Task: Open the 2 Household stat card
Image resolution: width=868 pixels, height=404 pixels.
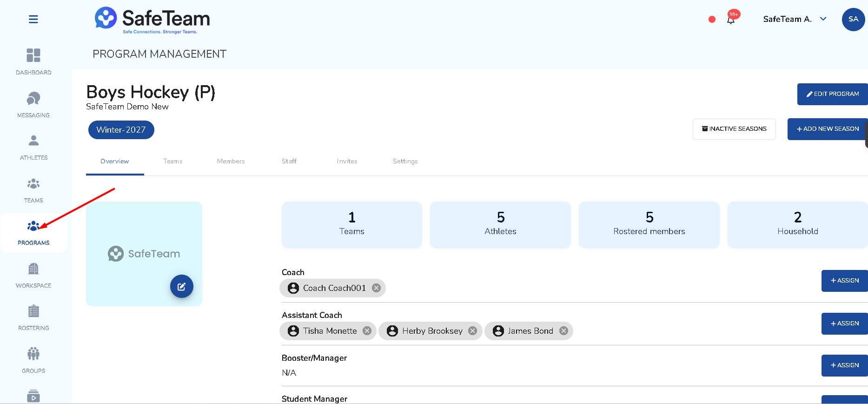Action: coord(798,225)
